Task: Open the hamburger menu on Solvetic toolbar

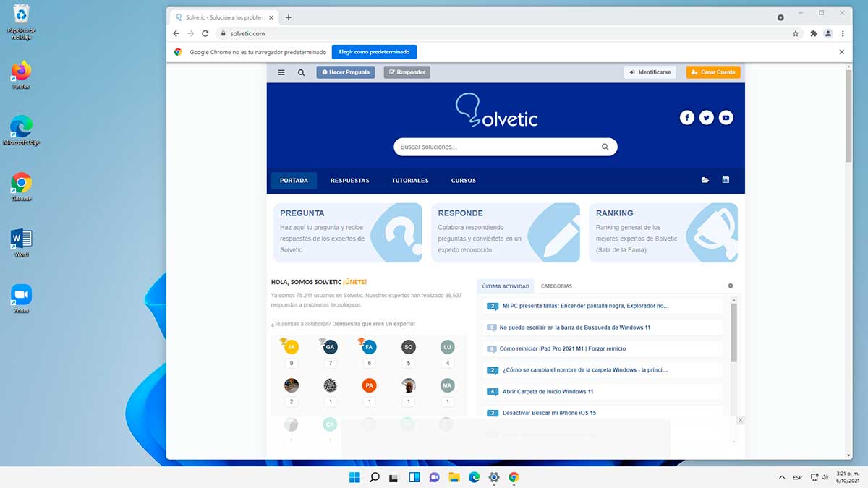Action: [x=281, y=72]
